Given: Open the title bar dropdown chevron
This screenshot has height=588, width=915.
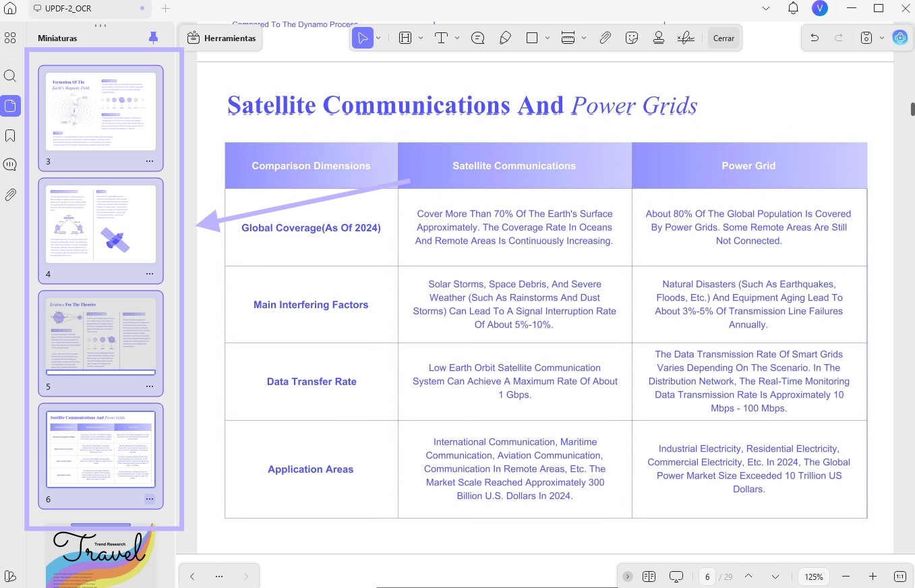Looking at the screenshot, I should (766, 9).
